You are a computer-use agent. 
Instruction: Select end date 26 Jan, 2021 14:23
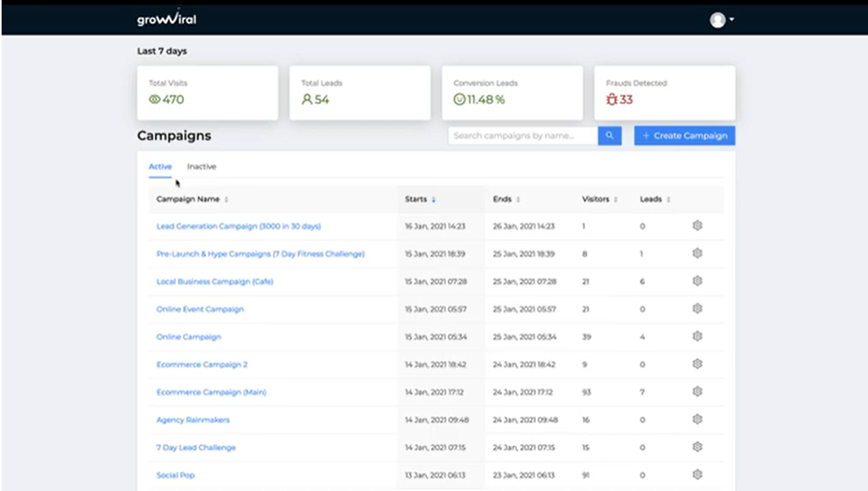pyautogui.click(x=524, y=226)
